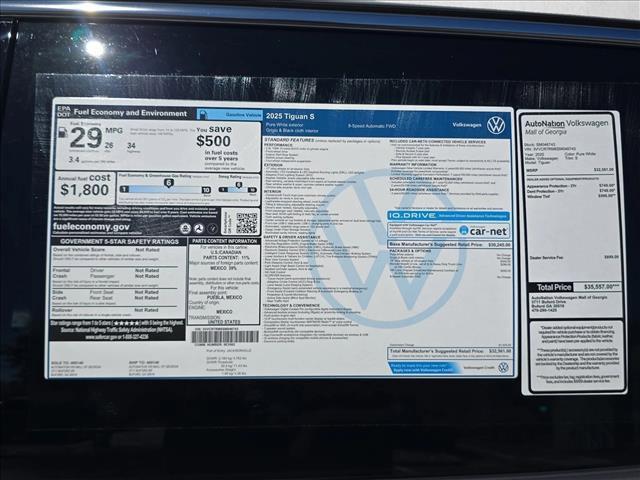Click the Total Manufacturer's Suggested Retail Price row
The height and width of the screenshot is (480, 640).
point(450,351)
